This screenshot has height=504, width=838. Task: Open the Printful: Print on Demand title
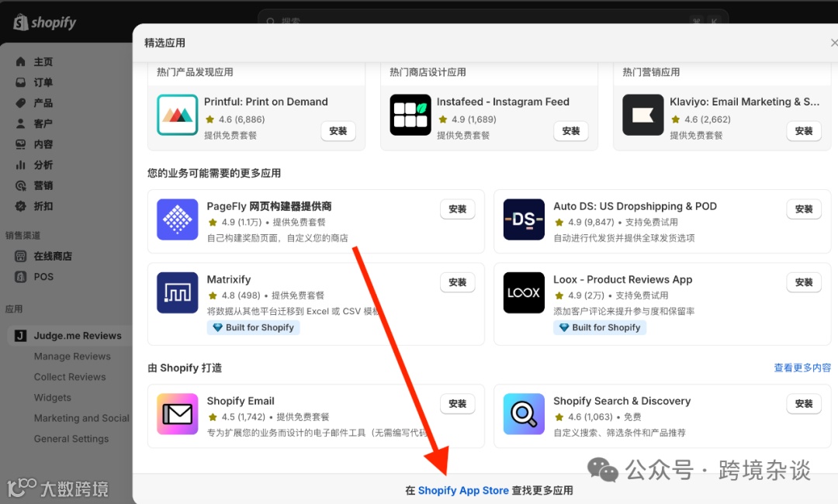(265, 102)
